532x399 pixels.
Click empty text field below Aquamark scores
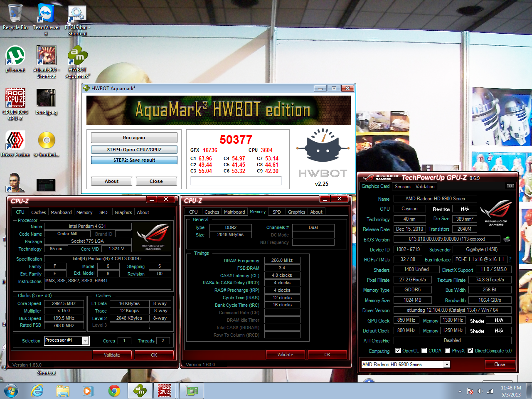236,181
